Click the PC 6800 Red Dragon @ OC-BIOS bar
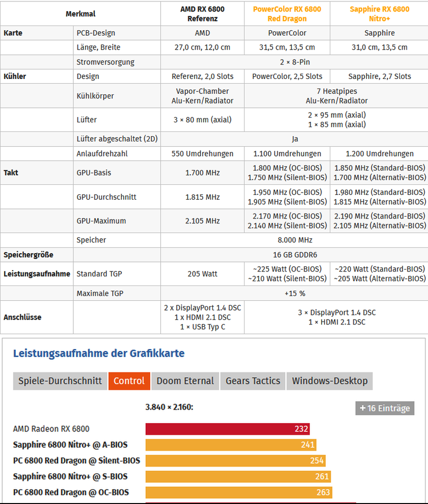The width and height of the screenshot is (428, 504). click(x=239, y=492)
